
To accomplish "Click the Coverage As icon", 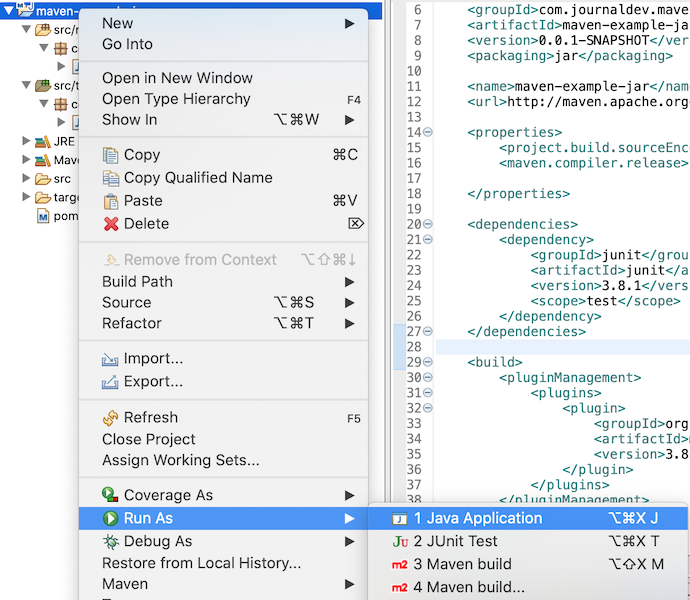I will pos(110,495).
